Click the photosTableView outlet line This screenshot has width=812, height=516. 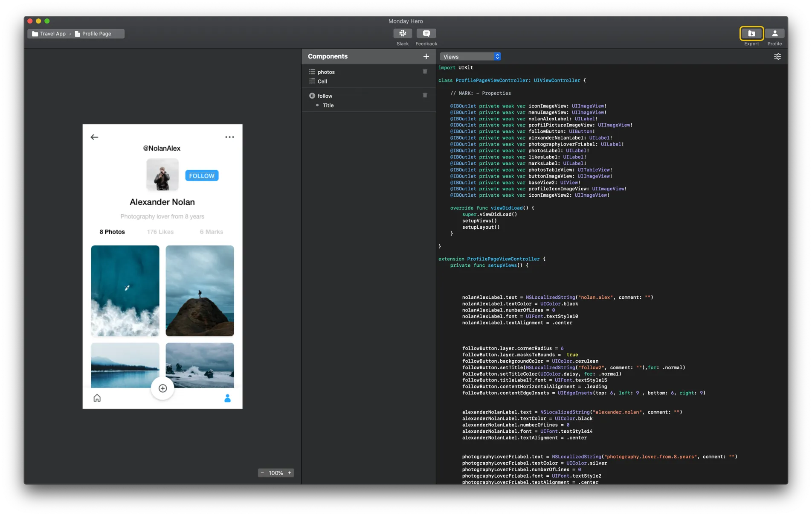531,170
